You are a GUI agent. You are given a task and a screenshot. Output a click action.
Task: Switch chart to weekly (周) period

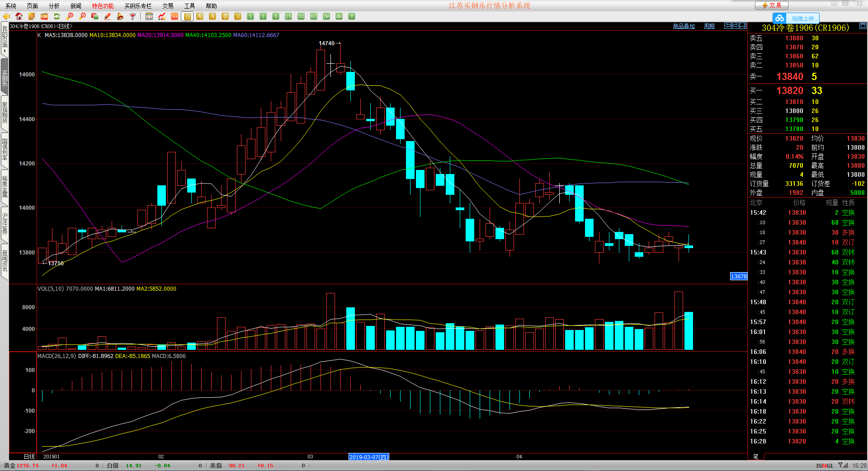pos(200,17)
